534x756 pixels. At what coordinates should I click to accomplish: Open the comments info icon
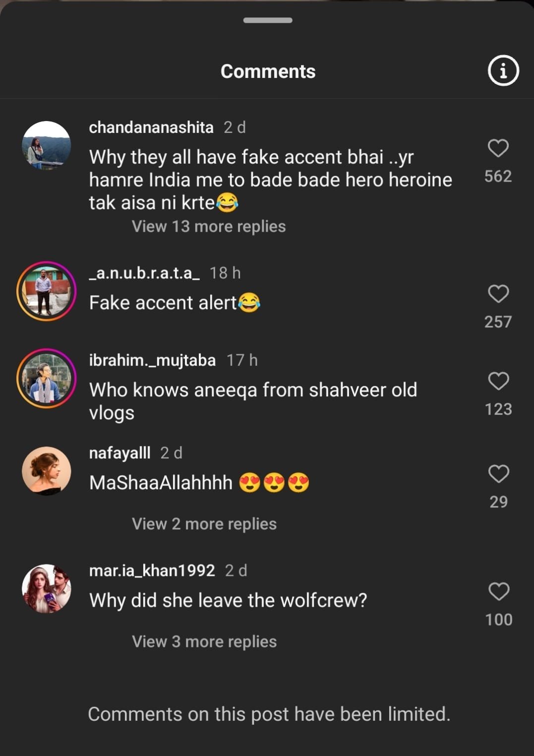[x=503, y=71]
